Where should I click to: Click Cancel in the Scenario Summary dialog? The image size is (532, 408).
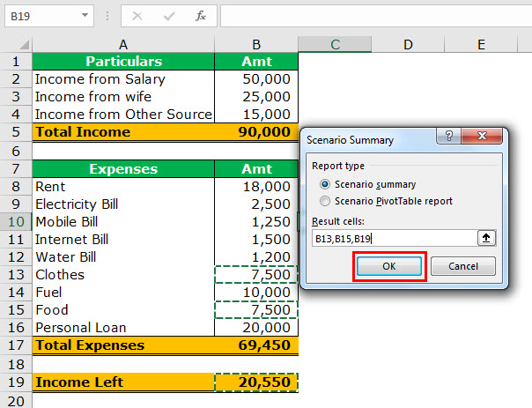click(463, 266)
